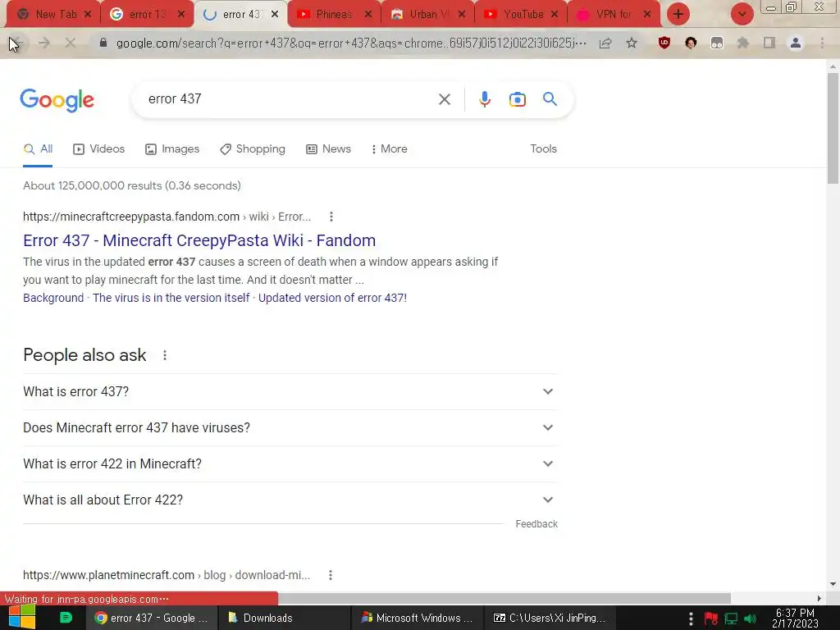The image size is (840, 630).
Task: Click the red flag tray icon
Action: click(x=711, y=619)
